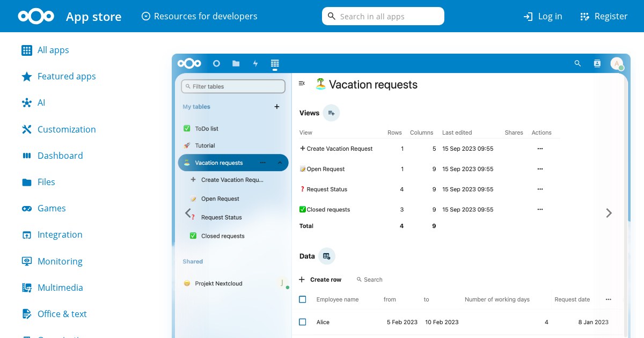Click the Office & text document icon
The height and width of the screenshot is (338, 644).
coord(27,314)
